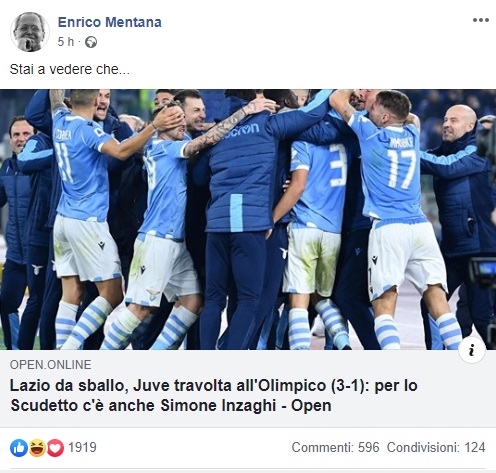Screen dimensions: 496x473
Task: Click the "Stai a vedere che..." post text
Action: pos(70,69)
